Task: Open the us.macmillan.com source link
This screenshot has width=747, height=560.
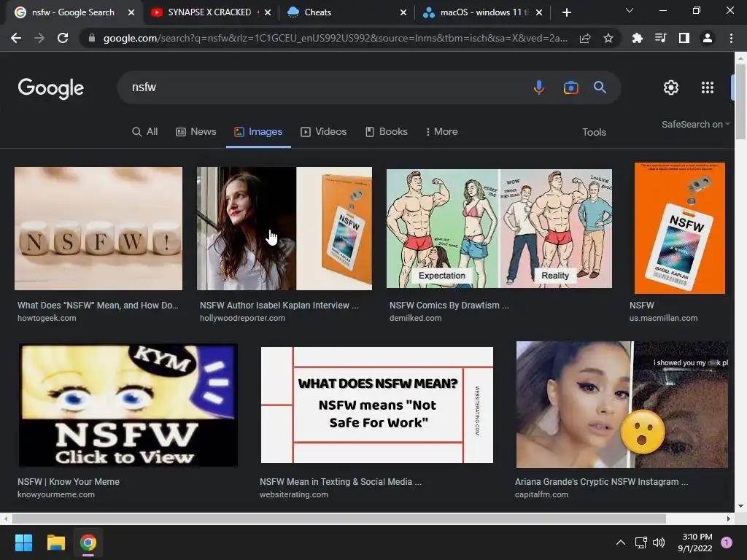Action: pyautogui.click(x=663, y=318)
